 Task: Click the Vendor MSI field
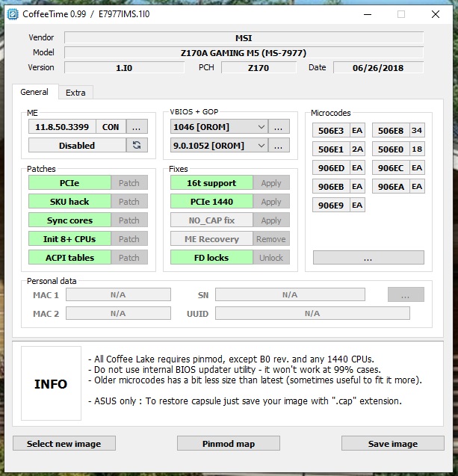coord(244,37)
